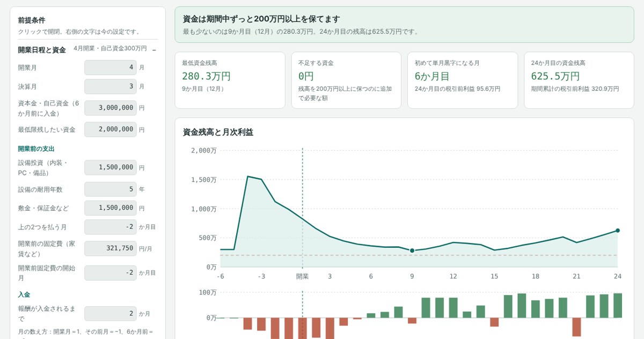Click the red profit bar at month 15

pos(494,322)
